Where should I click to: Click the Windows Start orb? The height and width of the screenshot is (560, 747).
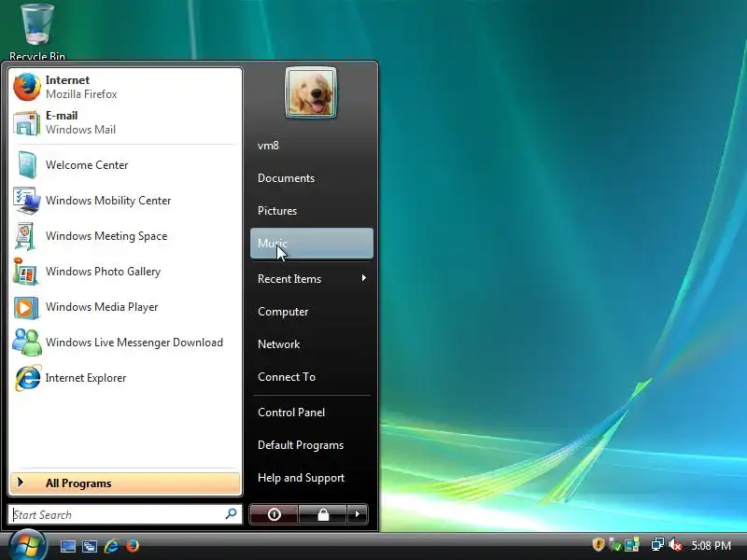pyautogui.click(x=28, y=546)
